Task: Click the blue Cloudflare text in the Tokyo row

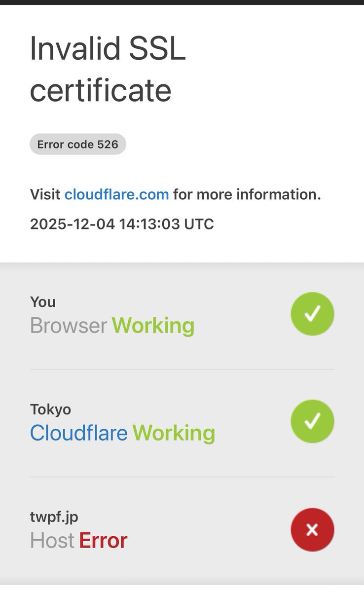Action: point(79,433)
